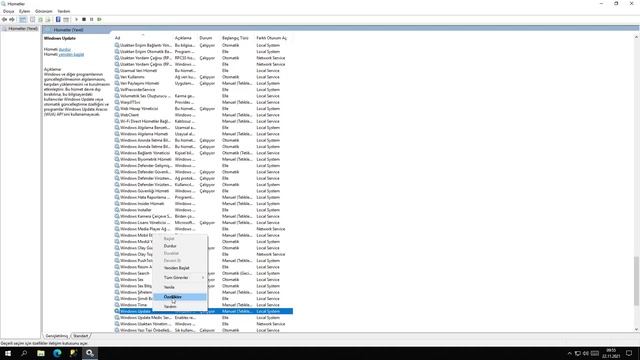Open the notification center icon in system tray
Viewport: 640px width, 360px height.
coord(629,353)
